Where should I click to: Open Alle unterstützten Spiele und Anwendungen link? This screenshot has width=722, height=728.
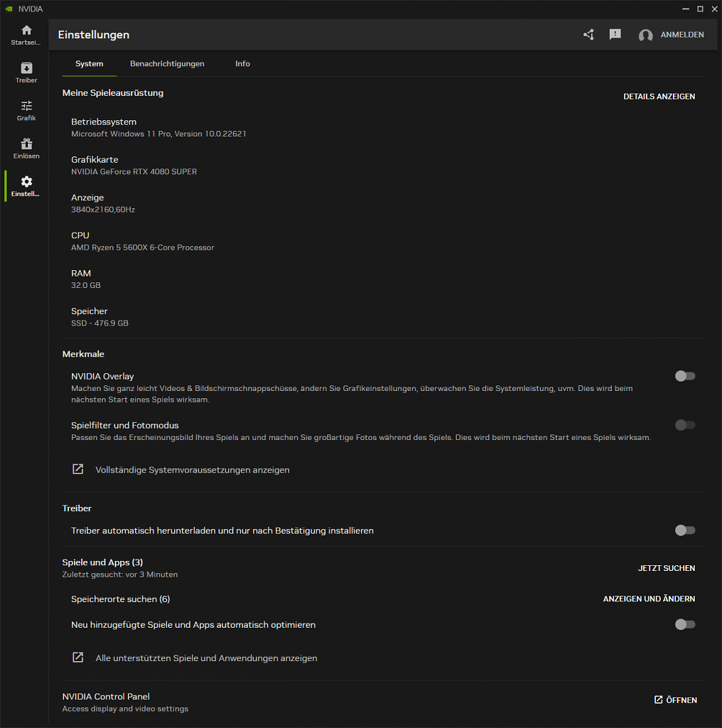(x=207, y=658)
